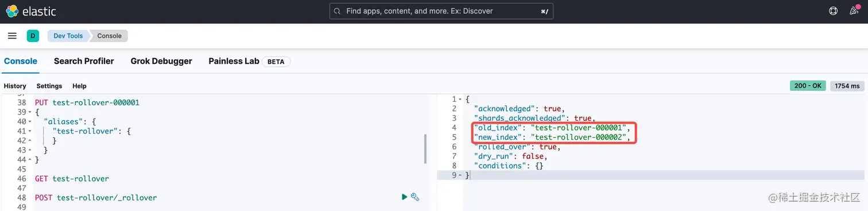This screenshot has width=868, height=211.
Task: Toggle the fold marker on line 42
Action: pos(29,141)
